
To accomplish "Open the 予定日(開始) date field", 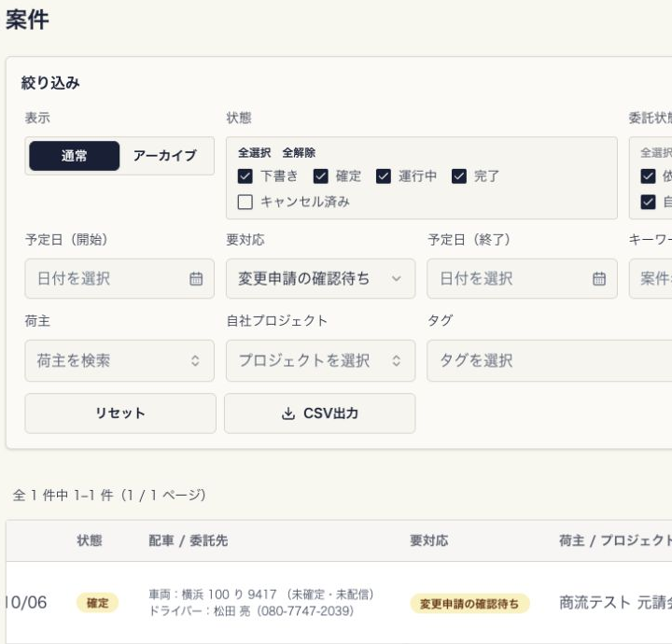I will [119, 278].
